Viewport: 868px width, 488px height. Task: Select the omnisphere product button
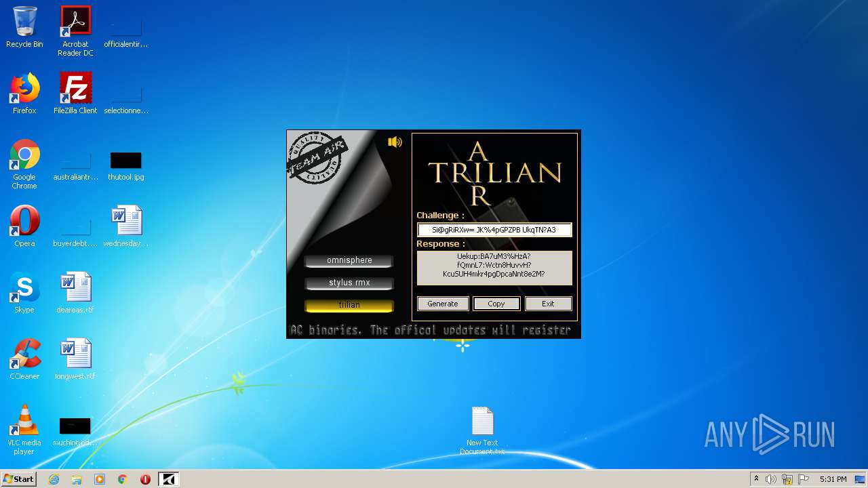(349, 260)
